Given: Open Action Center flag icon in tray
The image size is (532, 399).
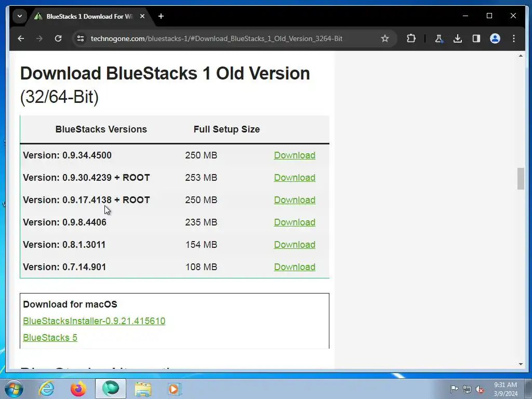Looking at the screenshot, I should pos(454,389).
